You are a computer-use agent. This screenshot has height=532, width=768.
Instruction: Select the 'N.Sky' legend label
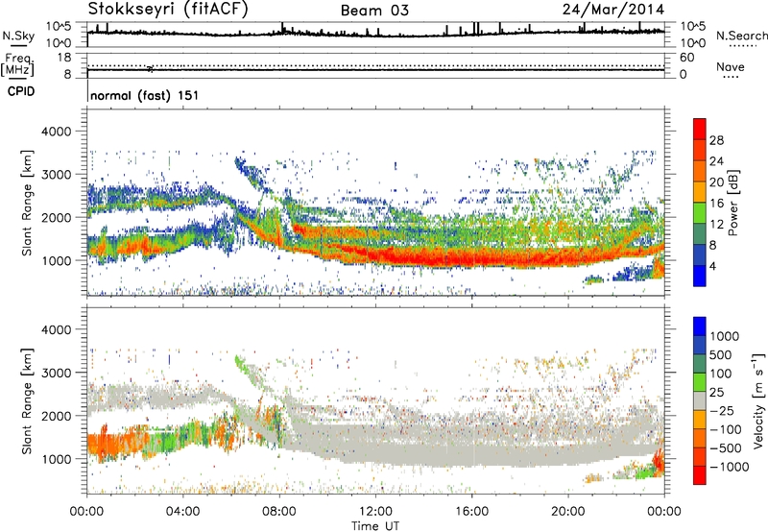(x=18, y=36)
